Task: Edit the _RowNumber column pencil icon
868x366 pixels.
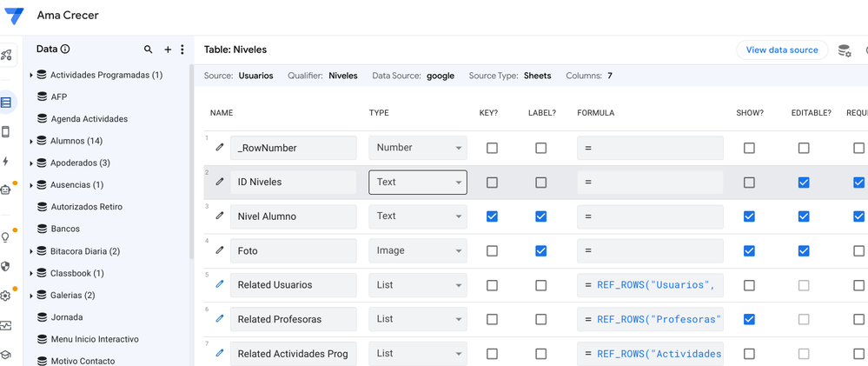Action: click(220, 147)
